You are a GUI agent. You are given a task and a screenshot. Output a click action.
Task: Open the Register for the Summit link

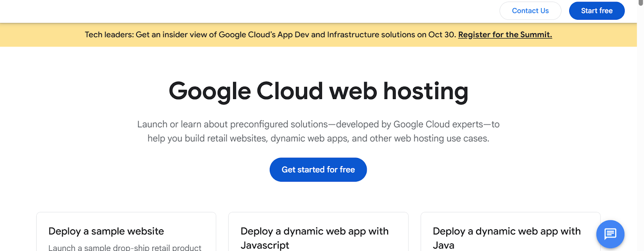coord(505,35)
